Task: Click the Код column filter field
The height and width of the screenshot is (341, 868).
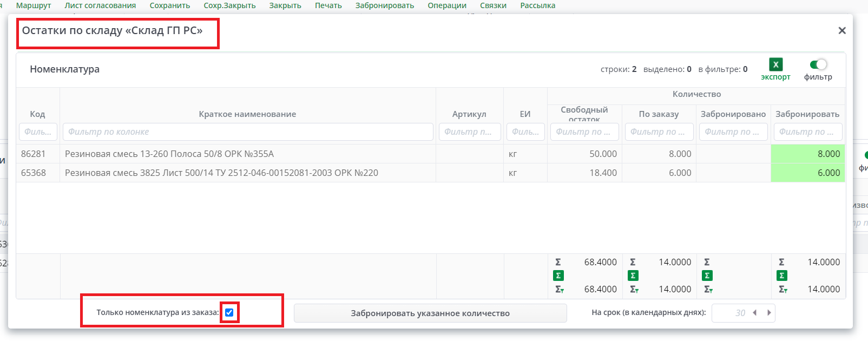Action: coord(38,132)
